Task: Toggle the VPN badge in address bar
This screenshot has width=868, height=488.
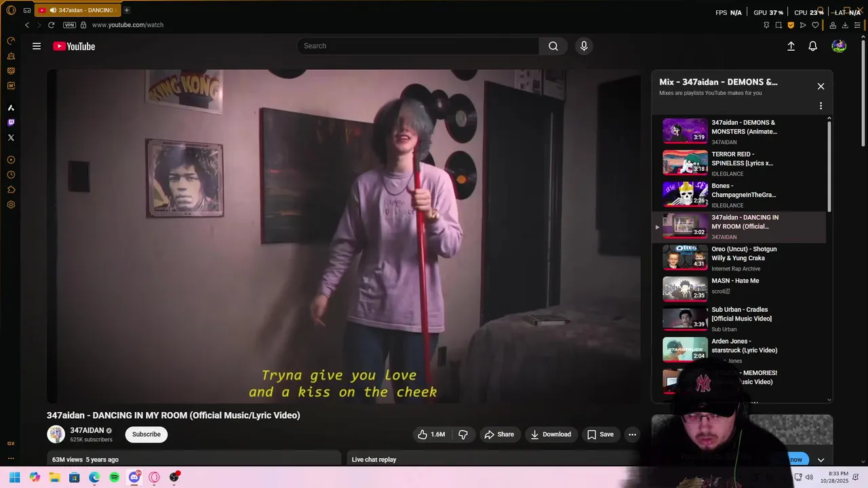Action: (x=69, y=25)
